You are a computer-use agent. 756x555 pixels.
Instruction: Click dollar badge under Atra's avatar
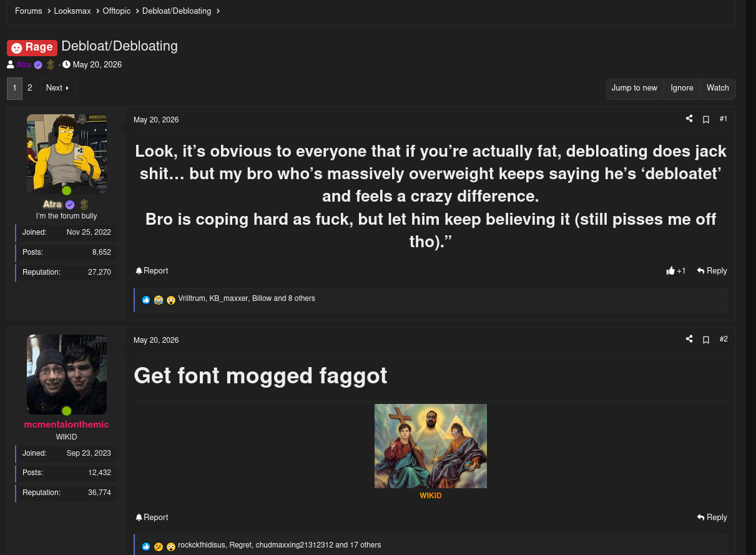84,205
